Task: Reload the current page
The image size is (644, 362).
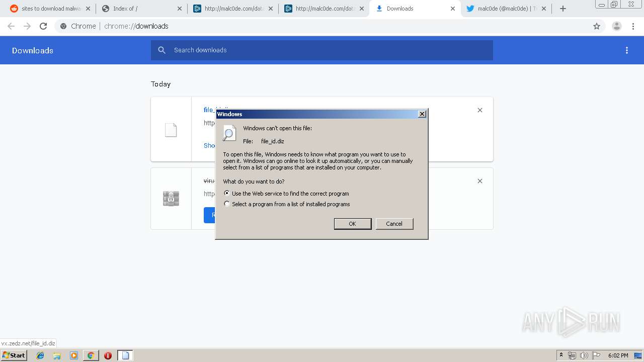Action: tap(43, 26)
